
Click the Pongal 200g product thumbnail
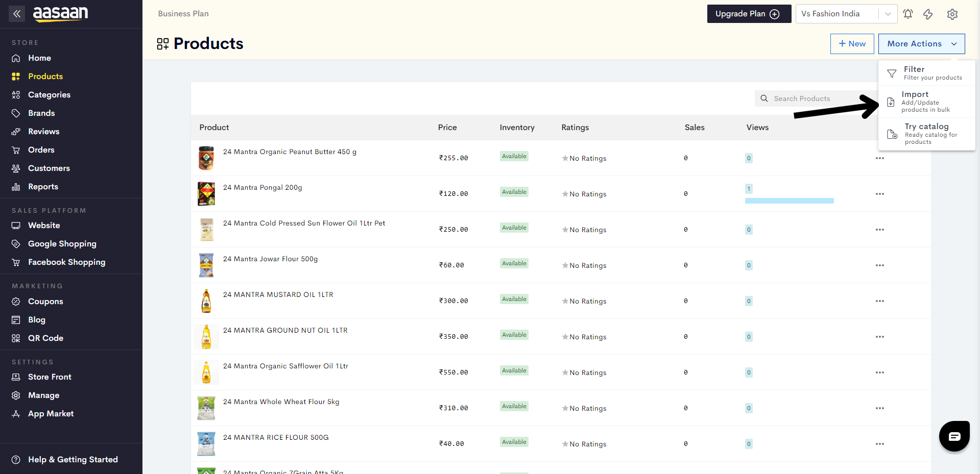[206, 194]
